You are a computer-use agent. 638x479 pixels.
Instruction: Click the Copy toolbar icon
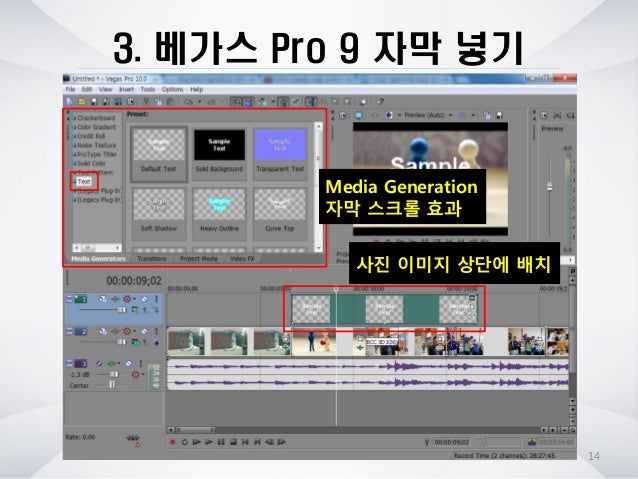coord(158,101)
